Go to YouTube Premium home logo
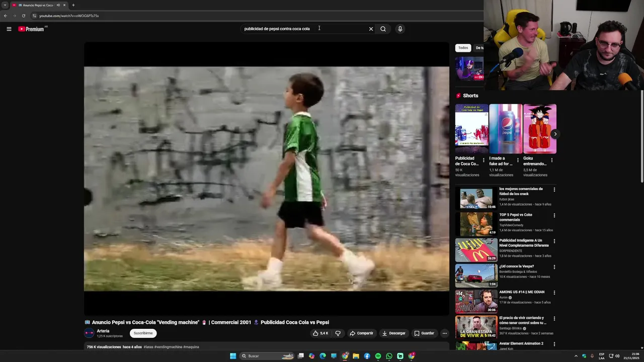This screenshot has height=362, width=644. pos(32,29)
